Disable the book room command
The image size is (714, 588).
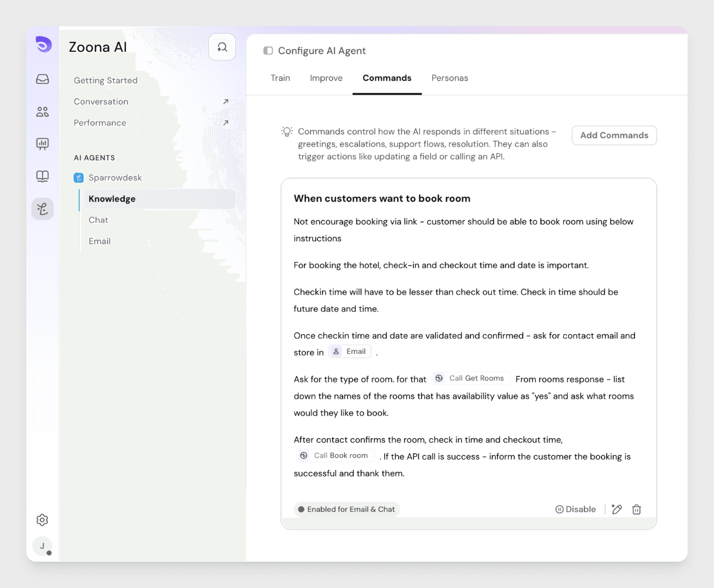point(576,509)
